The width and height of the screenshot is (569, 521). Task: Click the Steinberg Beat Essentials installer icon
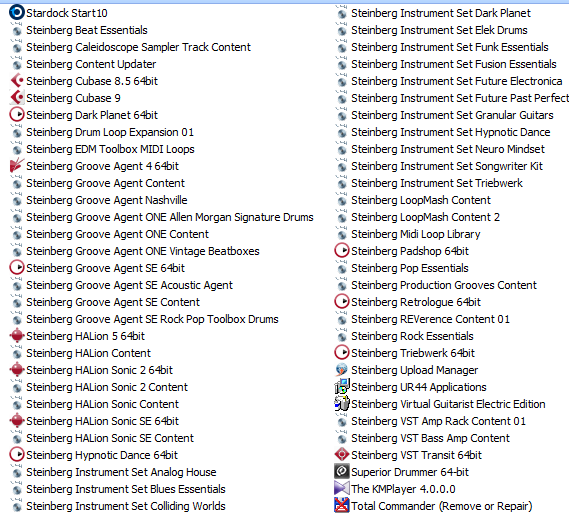point(17,30)
